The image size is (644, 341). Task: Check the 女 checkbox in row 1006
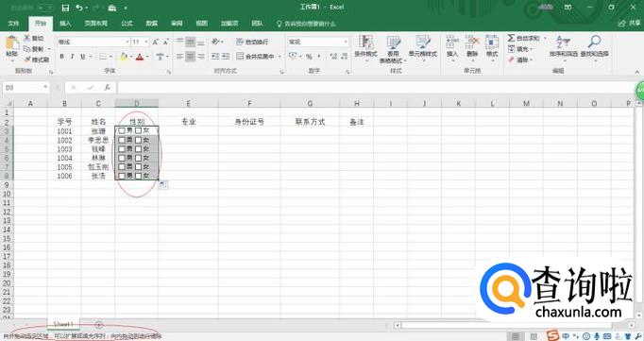click(x=139, y=177)
